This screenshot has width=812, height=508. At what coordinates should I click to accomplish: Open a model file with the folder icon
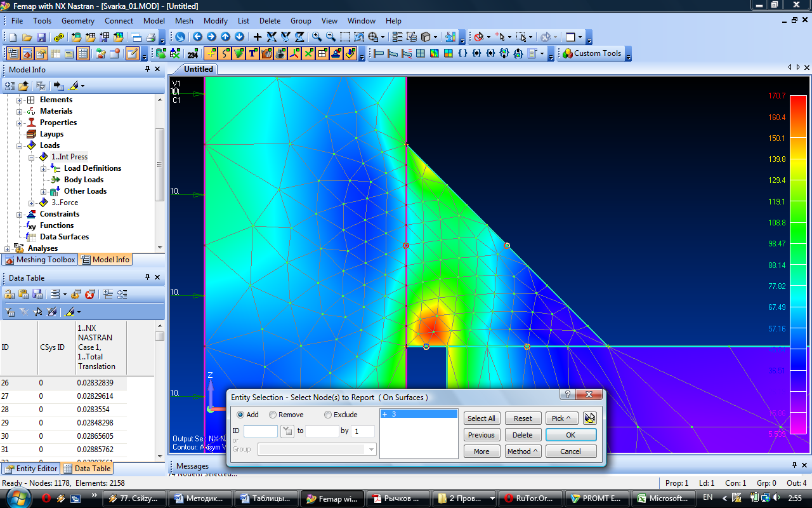pos(27,37)
